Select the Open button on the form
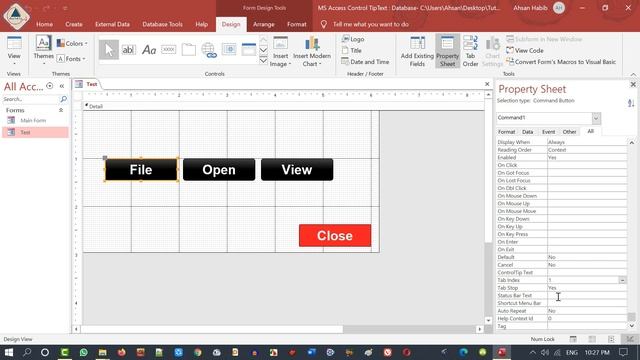The width and height of the screenshot is (640, 360). click(x=219, y=170)
